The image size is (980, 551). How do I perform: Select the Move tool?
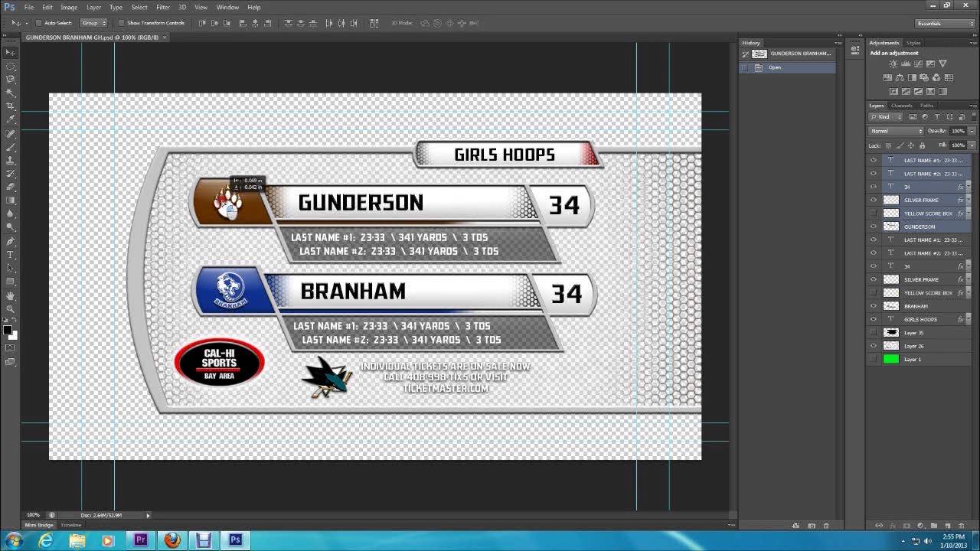click(11, 52)
